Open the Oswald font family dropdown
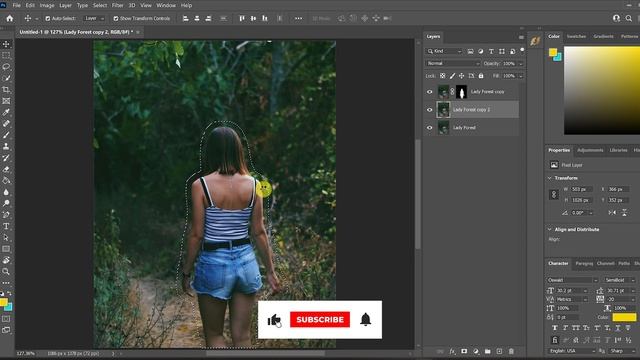The width and height of the screenshot is (640, 360). point(573,280)
